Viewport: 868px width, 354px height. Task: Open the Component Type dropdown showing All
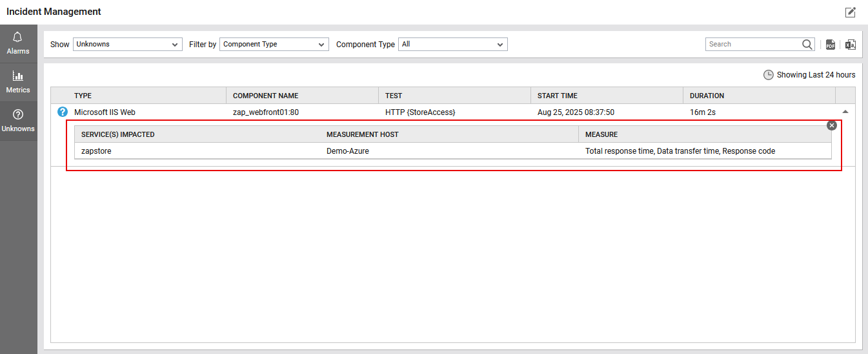click(x=452, y=45)
